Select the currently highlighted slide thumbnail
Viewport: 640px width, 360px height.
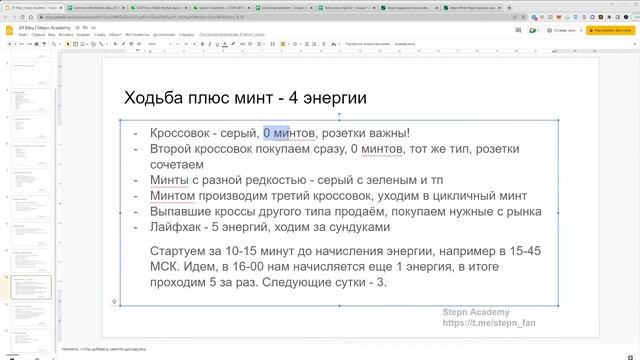(31, 287)
